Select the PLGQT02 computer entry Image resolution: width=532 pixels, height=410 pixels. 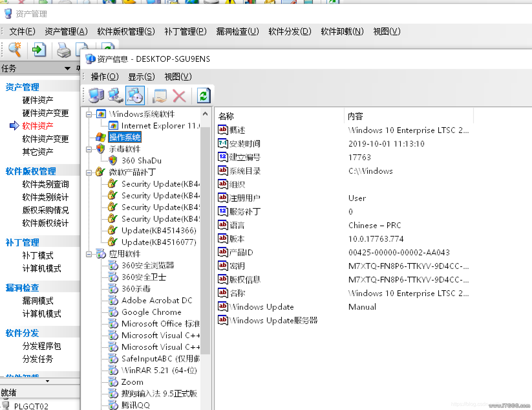point(31,406)
